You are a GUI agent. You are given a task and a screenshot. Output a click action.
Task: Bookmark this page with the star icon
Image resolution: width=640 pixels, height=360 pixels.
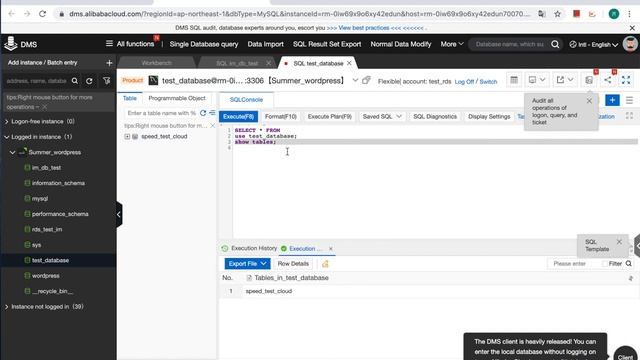click(557, 14)
